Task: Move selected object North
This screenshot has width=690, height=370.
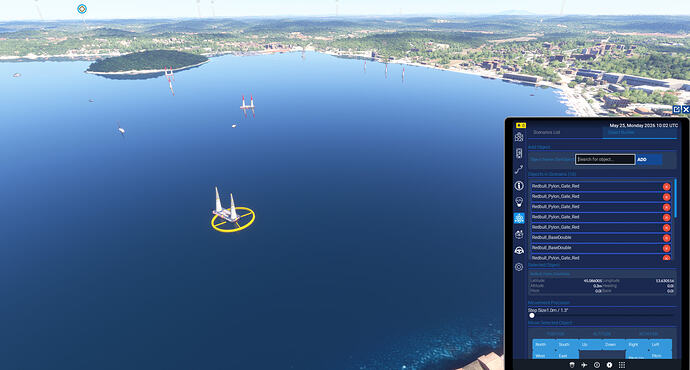Action: (x=543, y=344)
